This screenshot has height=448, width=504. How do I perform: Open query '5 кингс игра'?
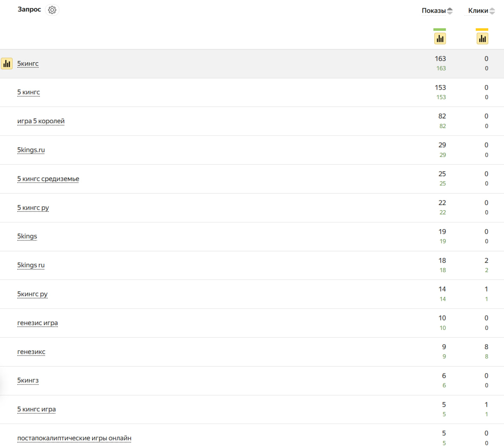click(37, 409)
